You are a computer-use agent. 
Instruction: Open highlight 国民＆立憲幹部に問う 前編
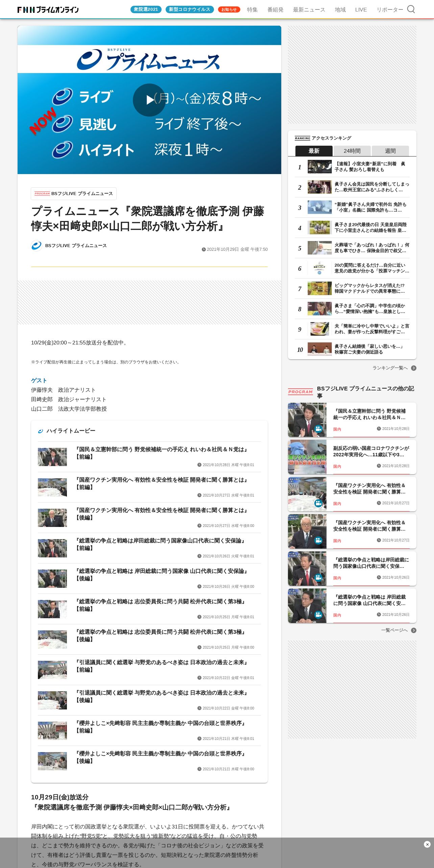[149, 457]
